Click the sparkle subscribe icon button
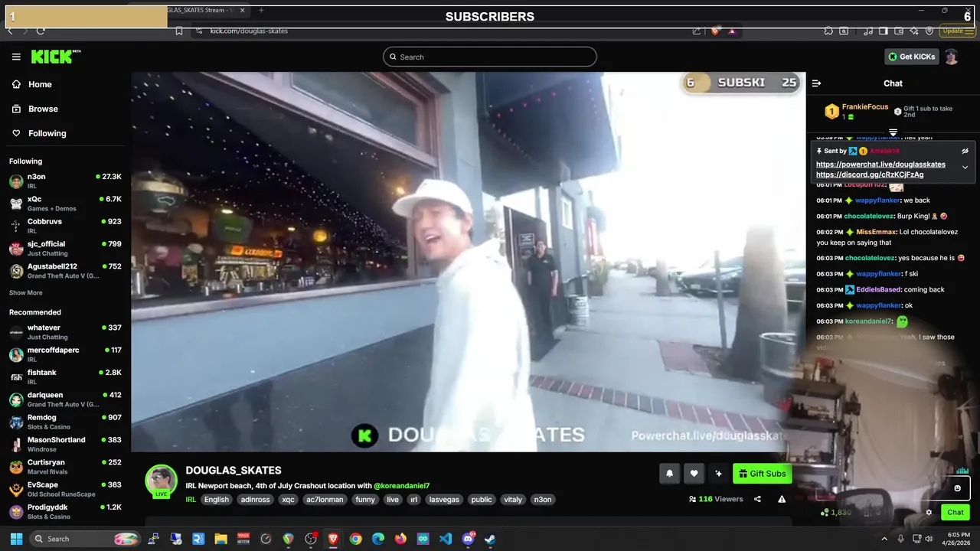The image size is (980, 551). [x=718, y=474]
